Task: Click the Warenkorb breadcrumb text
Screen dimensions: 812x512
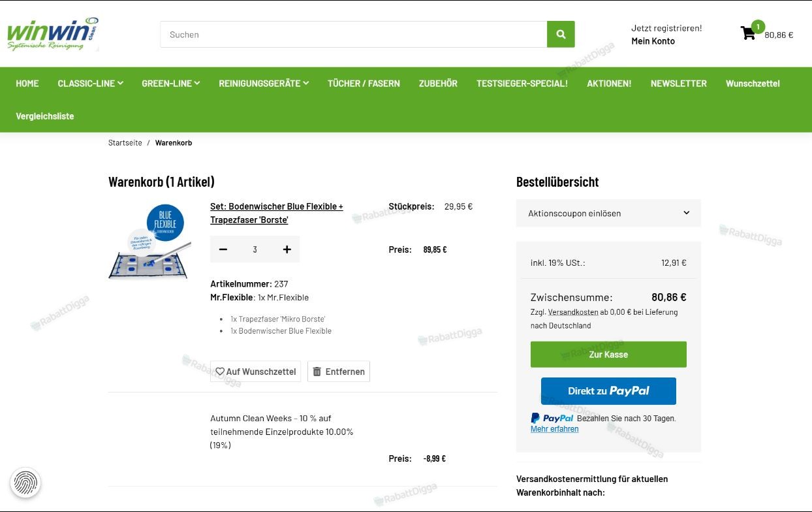Action: (x=174, y=143)
